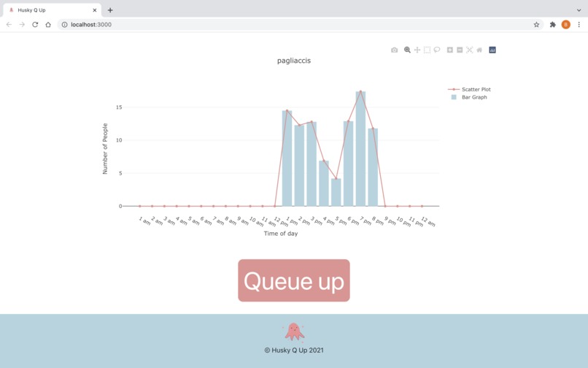Click the 2 pm bar in chart
This screenshot has width=588, height=368.
[x=299, y=166]
